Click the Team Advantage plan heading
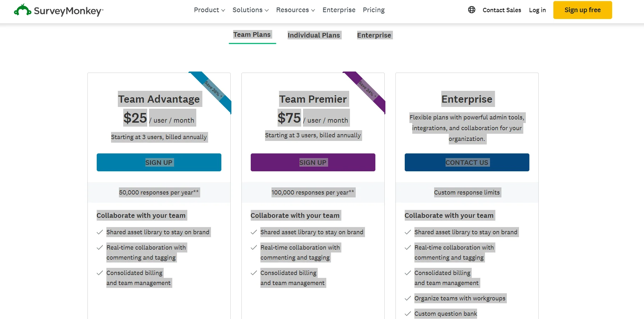 (159, 99)
